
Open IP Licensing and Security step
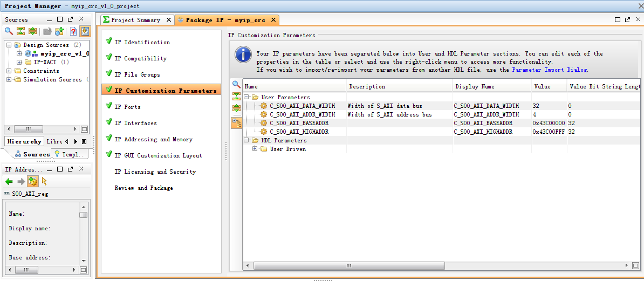click(x=155, y=172)
